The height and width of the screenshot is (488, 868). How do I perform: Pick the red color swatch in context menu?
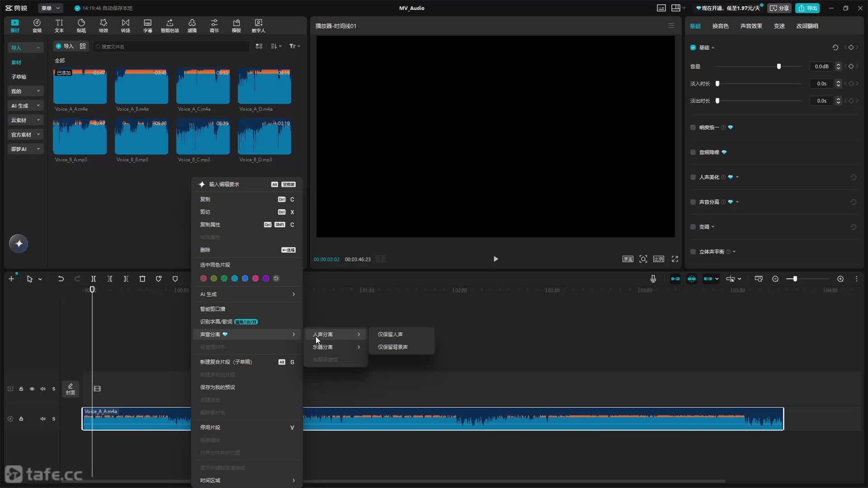pos(203,278)
